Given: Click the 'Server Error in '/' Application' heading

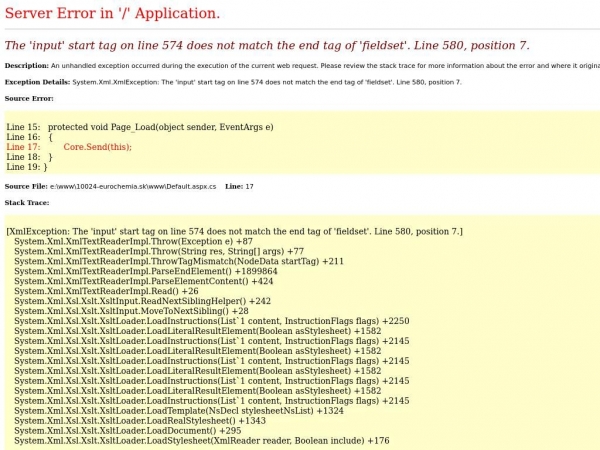Looking at the screenshot, I should pos(112,13).
